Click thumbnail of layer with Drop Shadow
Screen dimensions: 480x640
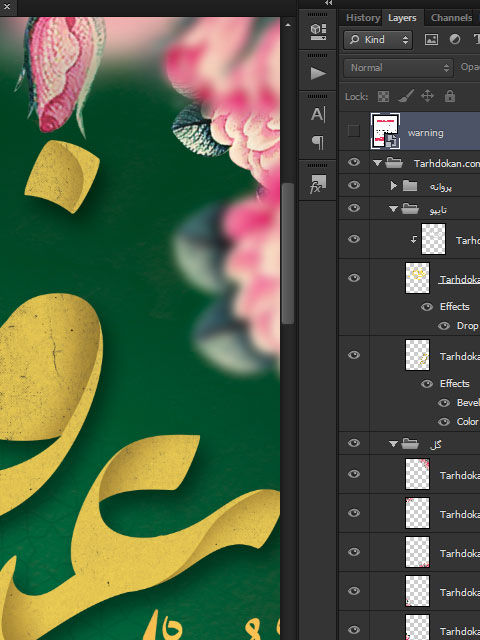tap(417, 278)
